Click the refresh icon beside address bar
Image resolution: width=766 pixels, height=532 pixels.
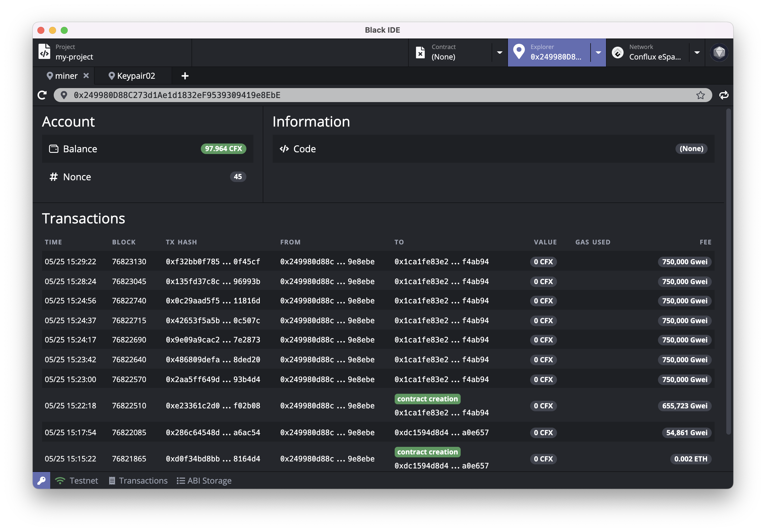(42, 95)
